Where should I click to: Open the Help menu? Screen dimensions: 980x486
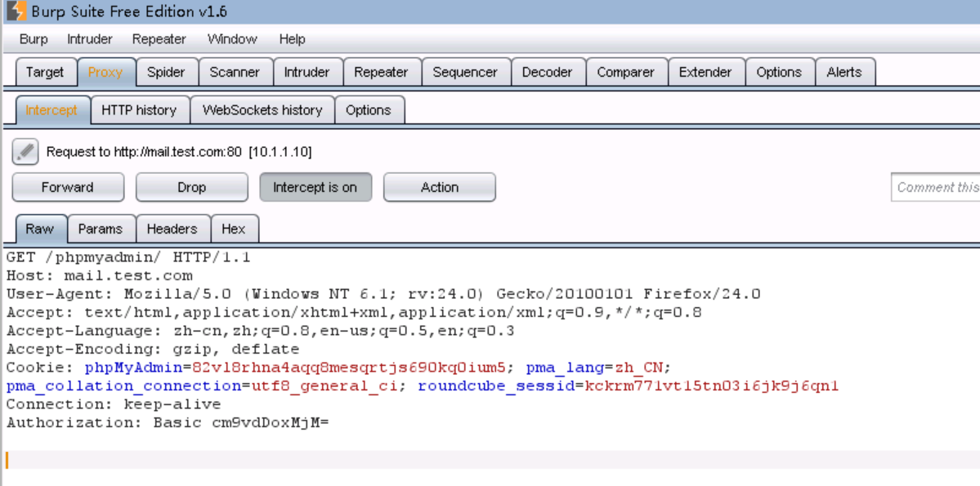pyautogui.click(x=292, y=39)
